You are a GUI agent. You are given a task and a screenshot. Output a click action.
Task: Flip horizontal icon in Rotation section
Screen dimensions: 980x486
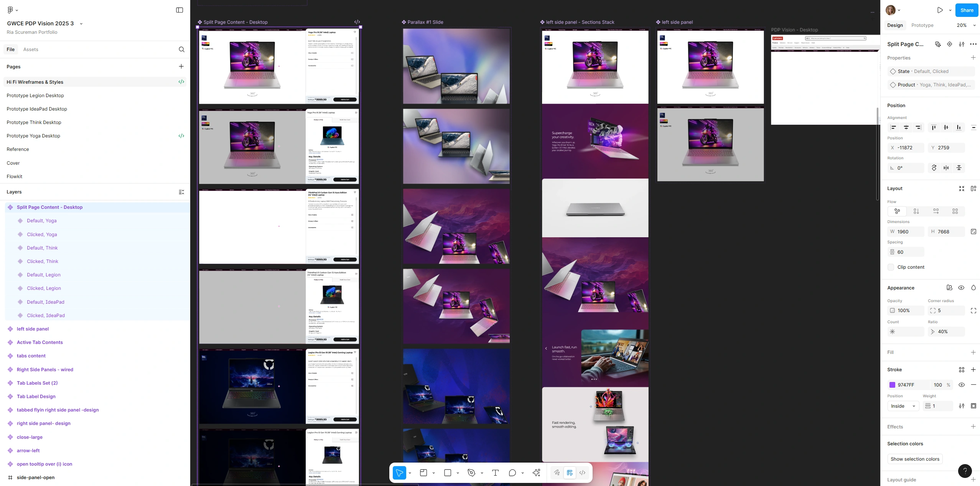coord(946,168)
